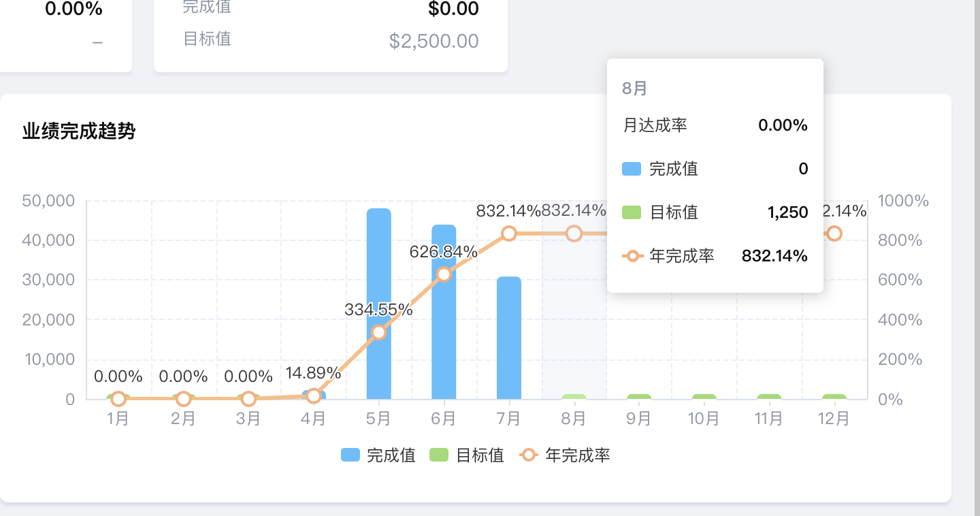Click the 1,250 target value in tooltip
Screen dimensions: 980x516
[788, 212]
